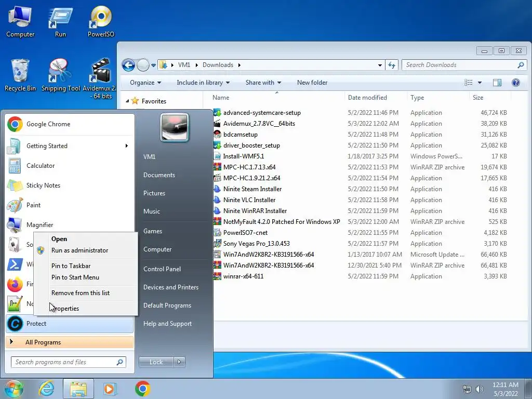Viewport: 532px width, 399px height.
Task: Open Default Programs from Start menu
Action: click(167, 305)
